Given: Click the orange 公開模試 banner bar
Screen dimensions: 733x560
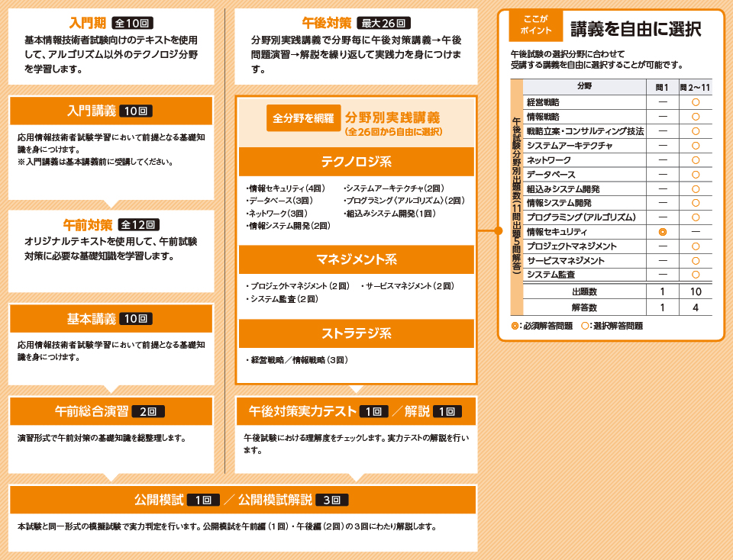Looking at the screenshot, I should 242,500.
